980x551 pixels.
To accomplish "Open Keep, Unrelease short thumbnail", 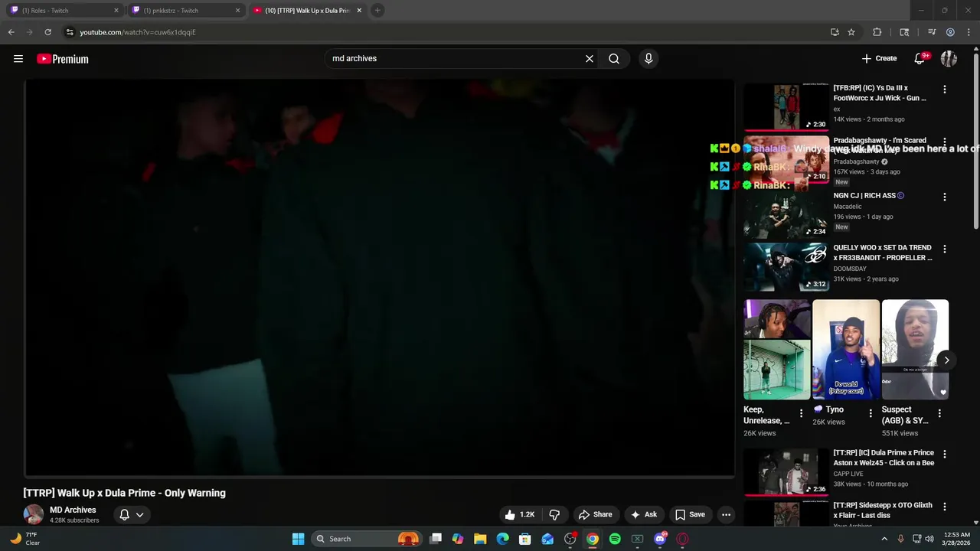I will point(776,350).
